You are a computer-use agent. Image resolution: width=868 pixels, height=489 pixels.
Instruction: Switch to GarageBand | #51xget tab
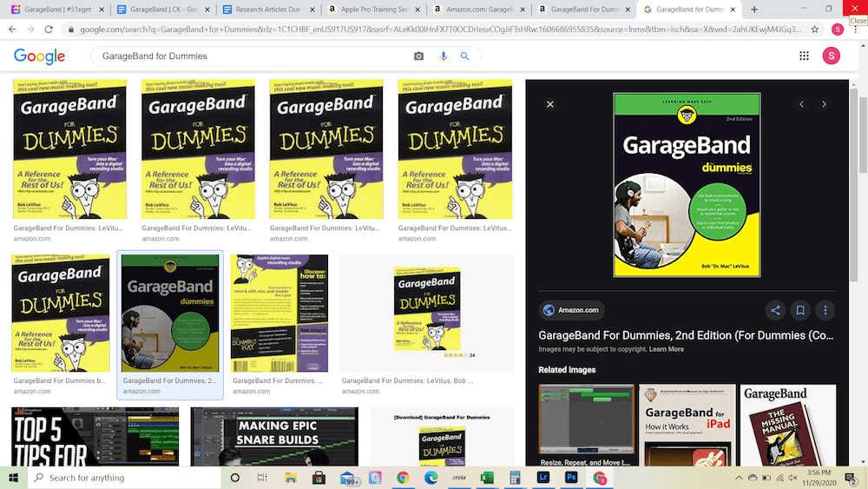[x=58, y=10]
